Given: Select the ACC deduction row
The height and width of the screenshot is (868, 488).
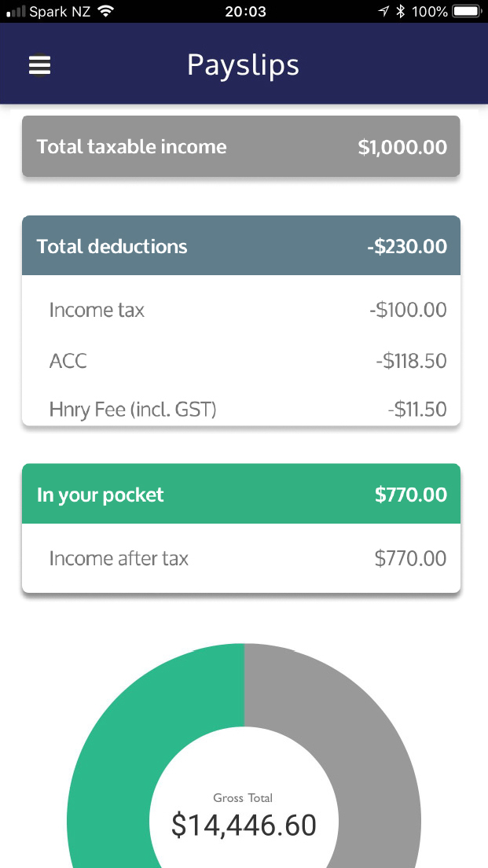Looking at the screenshot, I should (240, 361).
